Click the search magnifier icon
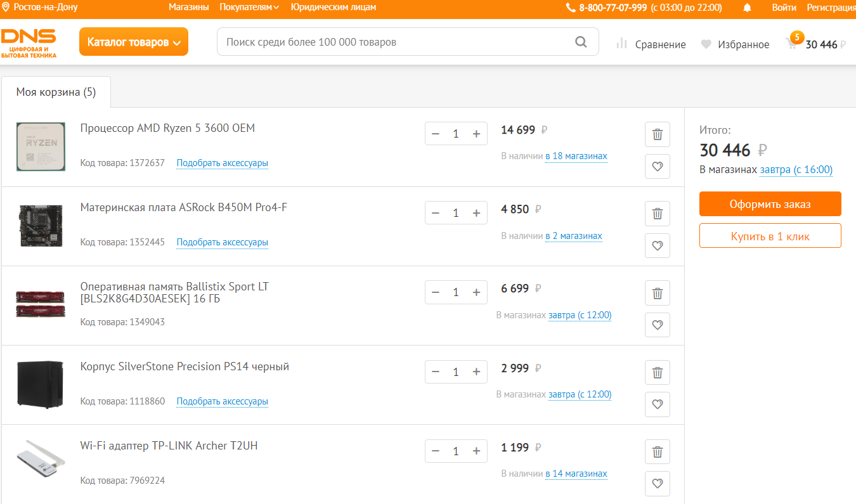The height and width of the screenshot is (504, 856). click(581, 42)
